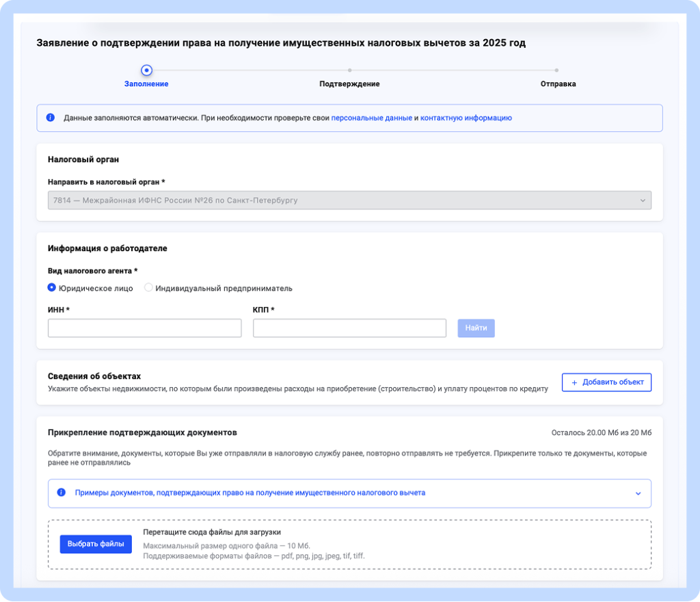Select the Индивидуальный предприниматель radio button
Image resolution: width=700 pixels, height=602 pixels.
pyautogui.click(x=148, y=288)
